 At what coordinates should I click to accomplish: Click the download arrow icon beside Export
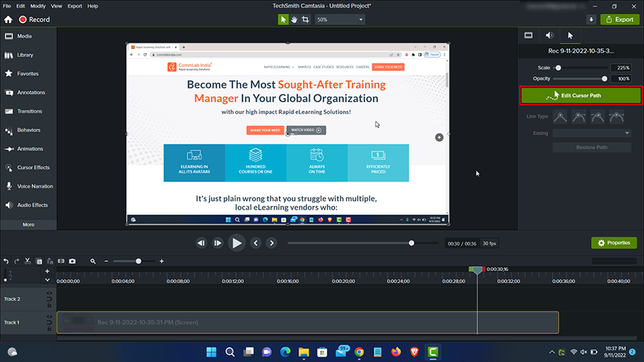(591, 19)
